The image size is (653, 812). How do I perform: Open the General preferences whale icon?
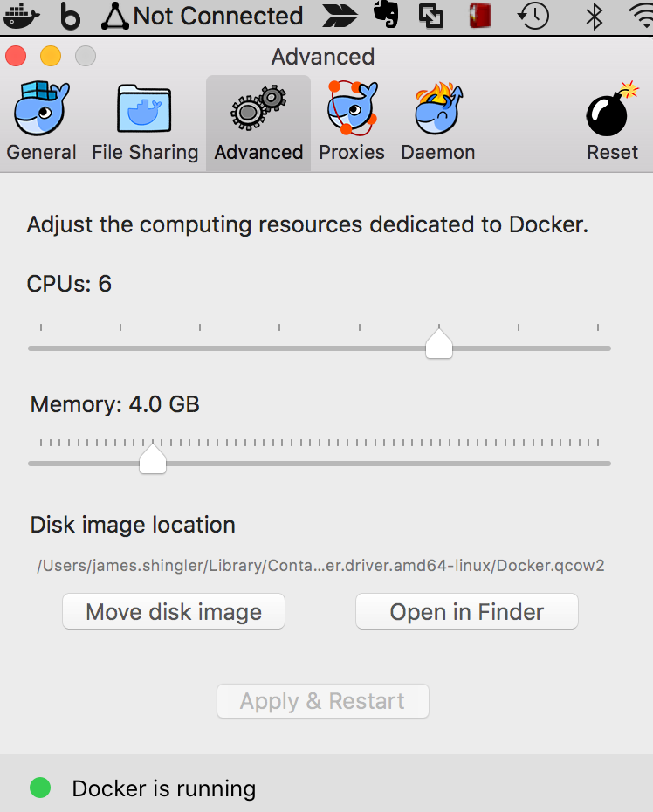41,107
